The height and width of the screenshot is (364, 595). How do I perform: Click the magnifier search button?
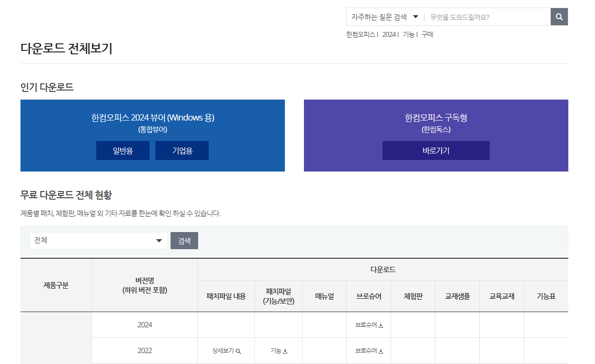(x=559, y=17)
